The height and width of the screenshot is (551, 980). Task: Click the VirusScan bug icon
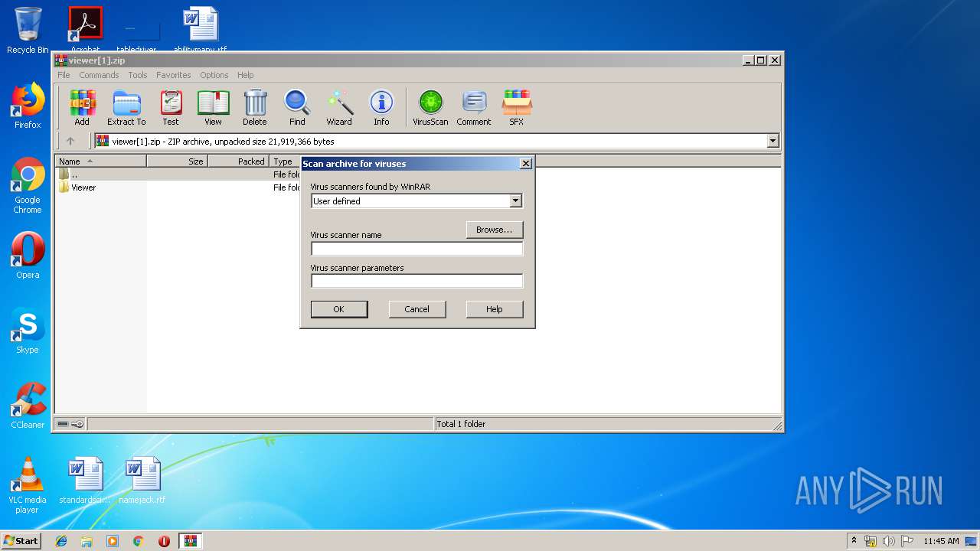[x=430, y=107]
